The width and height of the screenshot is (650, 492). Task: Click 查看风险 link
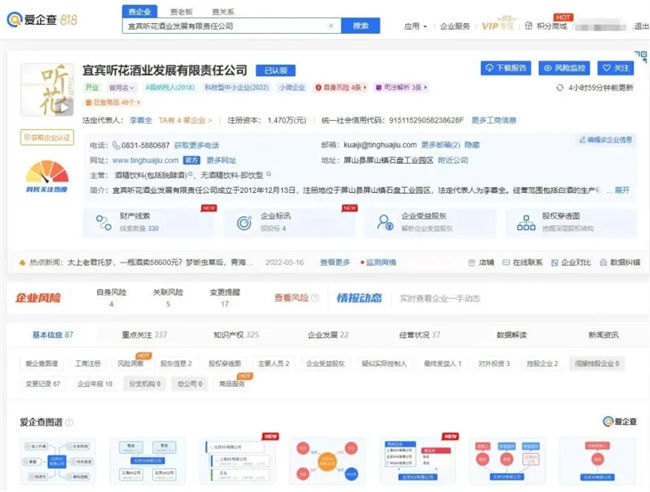[x=292, y=298]
